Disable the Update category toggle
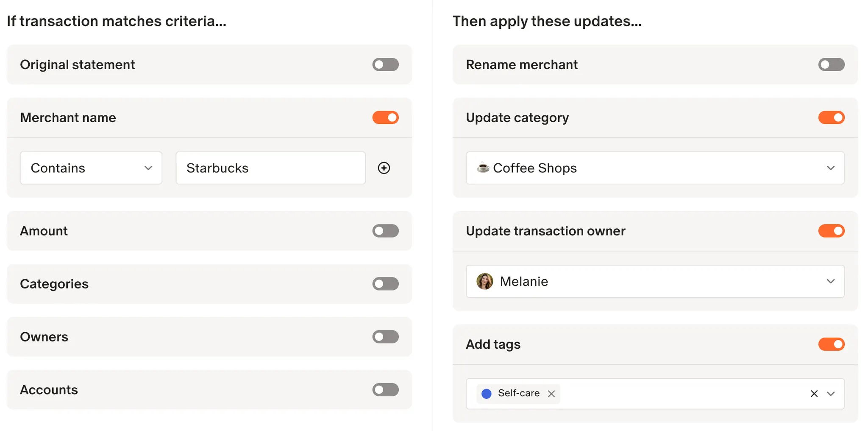 (x=831, y=118)
